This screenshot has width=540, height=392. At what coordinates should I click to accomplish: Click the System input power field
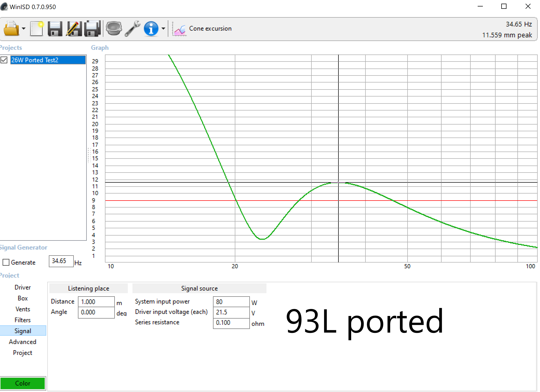tap(231, 302)
